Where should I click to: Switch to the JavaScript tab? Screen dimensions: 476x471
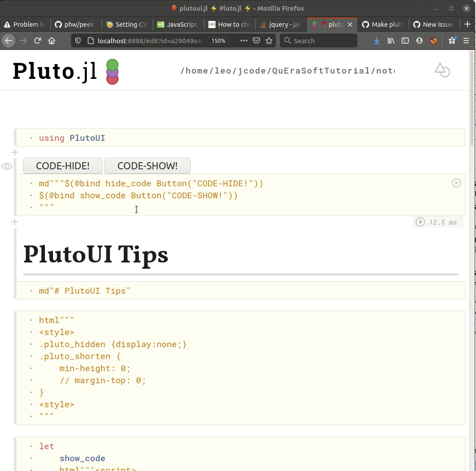179,25
